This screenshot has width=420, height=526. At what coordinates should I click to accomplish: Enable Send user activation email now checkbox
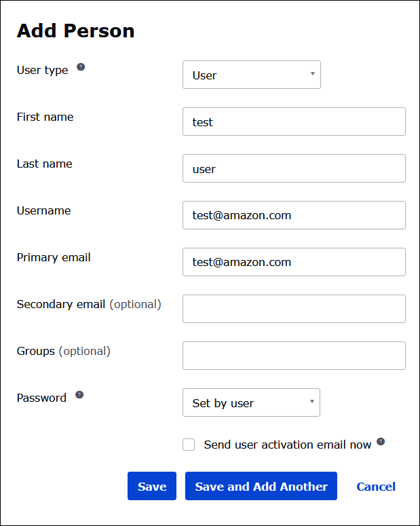[x=189, y=445]
